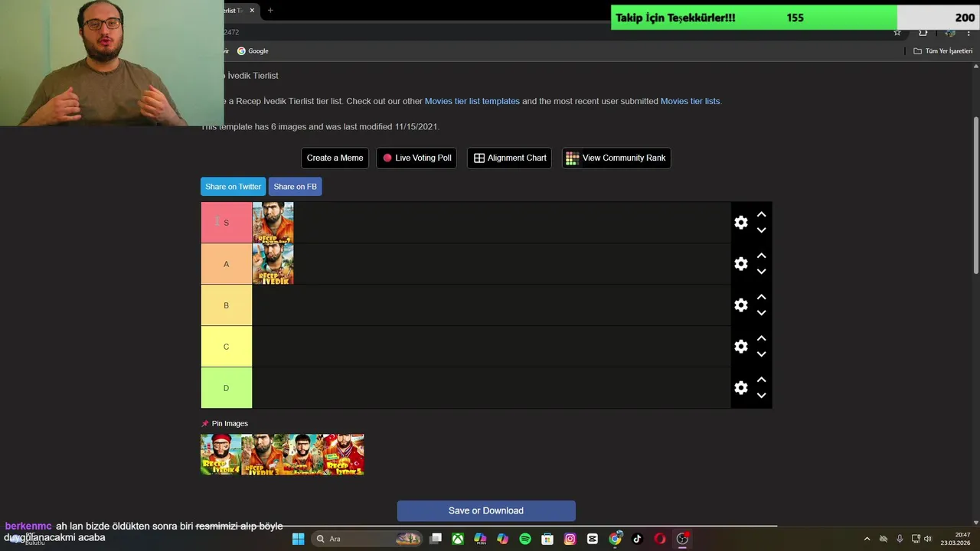Viewport: 980px width, 551px height.
Task: Open settings gear for S tier row
Action: [740, 223]
